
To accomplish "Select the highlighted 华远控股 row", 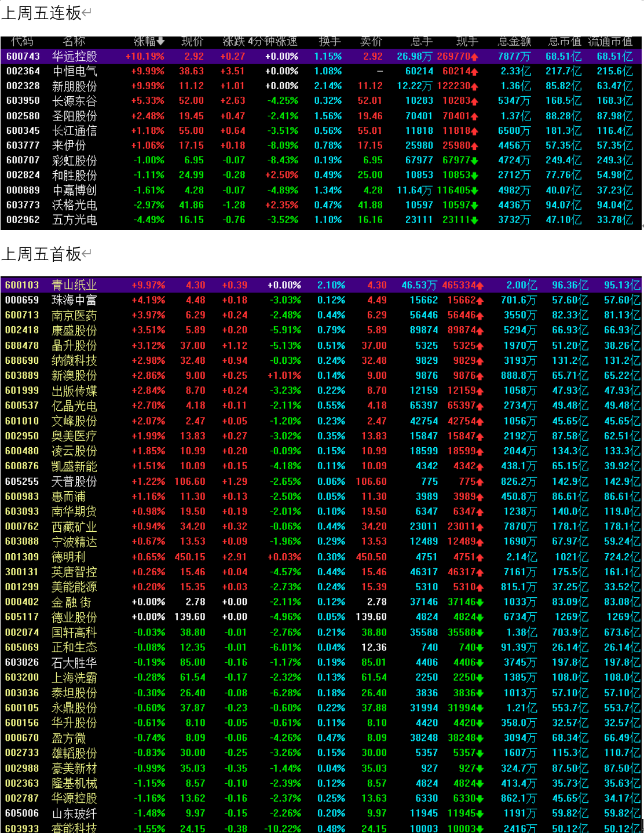I will pyautogui.click(x=74, y=56).
